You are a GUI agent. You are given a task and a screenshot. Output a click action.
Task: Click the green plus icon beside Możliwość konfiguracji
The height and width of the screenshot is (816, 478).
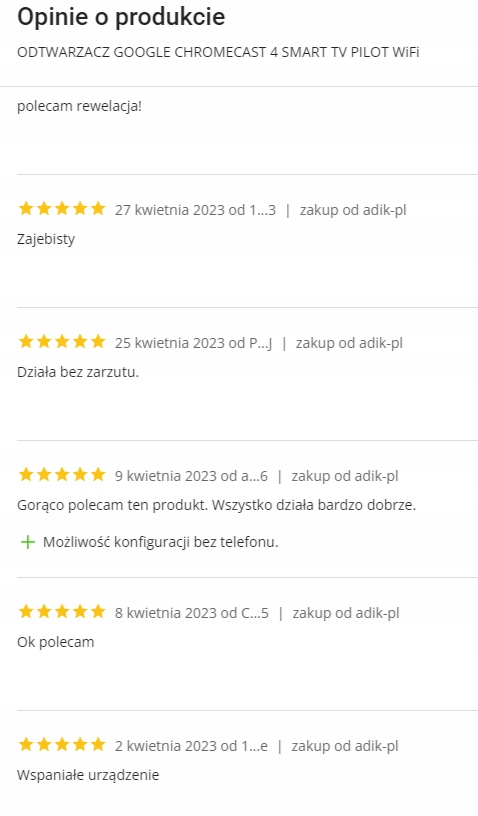(27, 542)
